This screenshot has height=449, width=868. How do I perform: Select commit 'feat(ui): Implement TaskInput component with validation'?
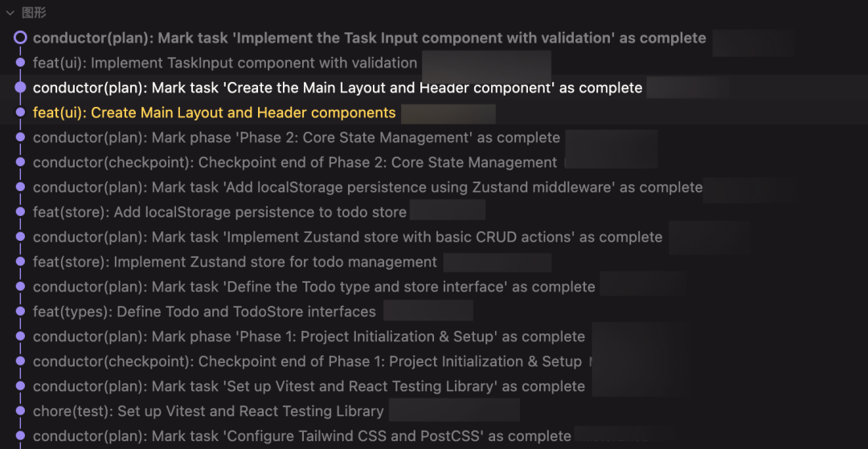(225, 63)
